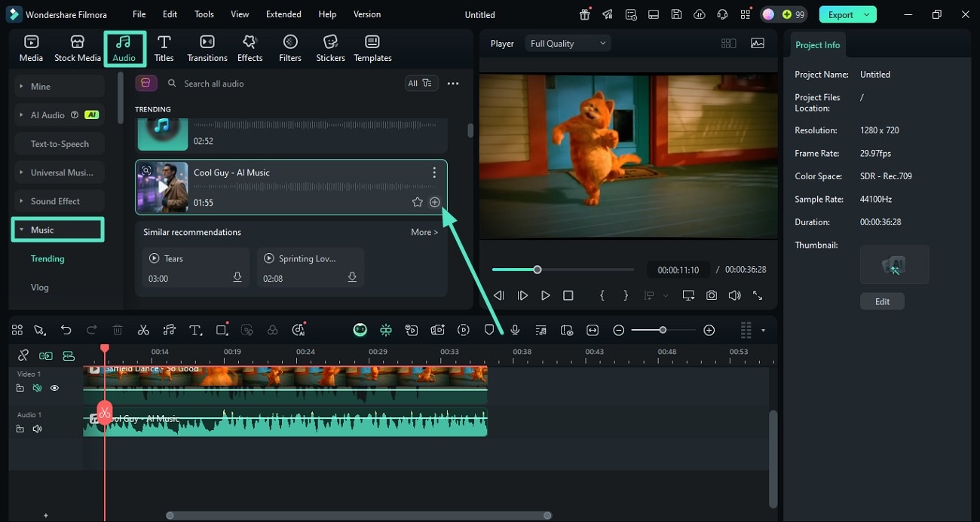980x522 pixels.
Task: Open the timeline track layout dropdown
Action: pos(763,330)
